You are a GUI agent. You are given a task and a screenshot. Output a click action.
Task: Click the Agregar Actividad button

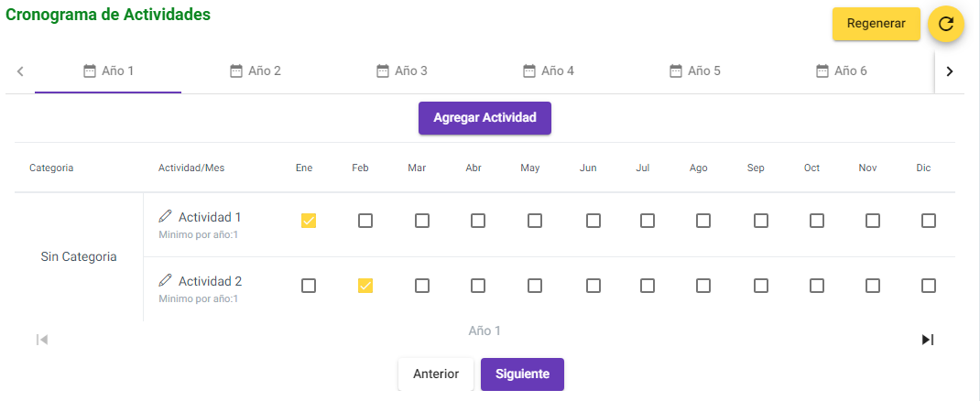point(485,118)
